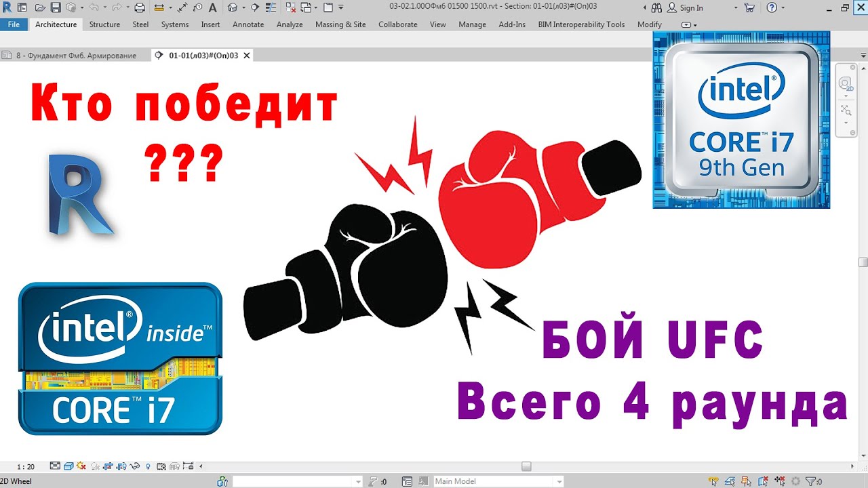Toggle Show Analytical Model icon
Screen dimensions: 868x488
point(174,466)
